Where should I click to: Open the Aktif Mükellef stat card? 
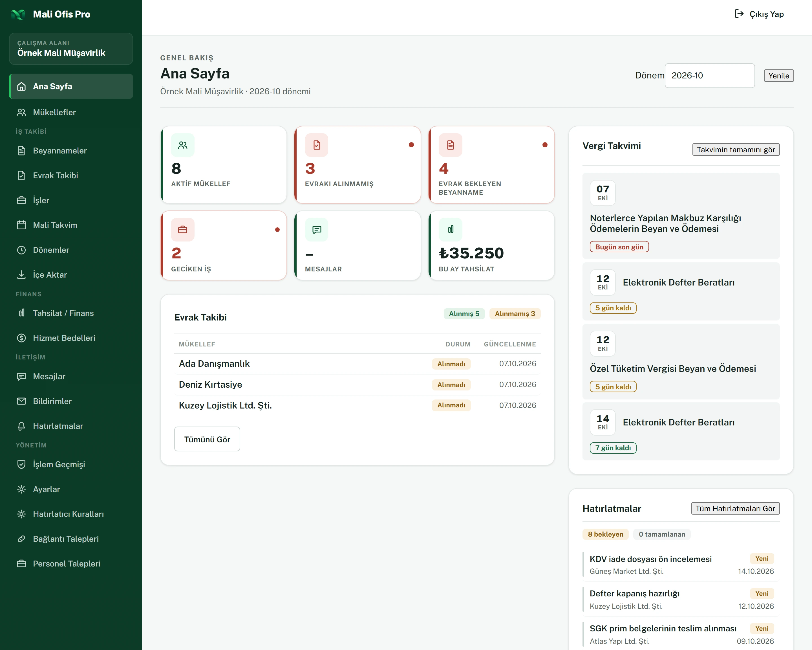(224, 165)
